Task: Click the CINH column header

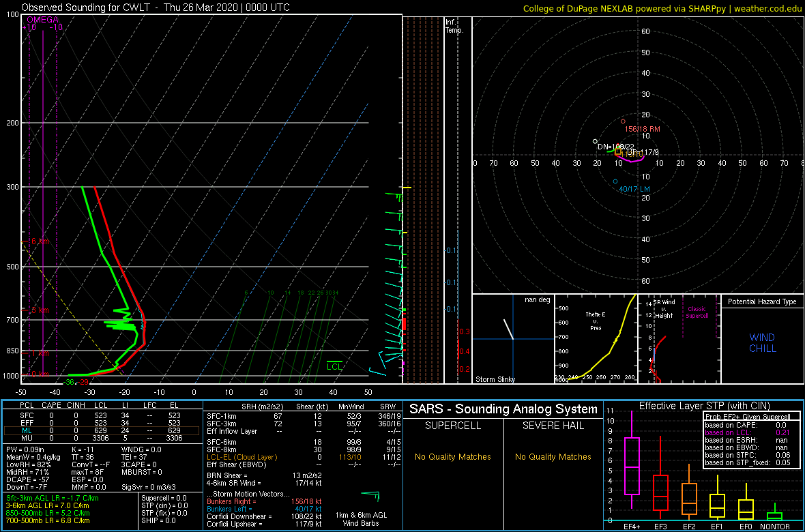Action: [x=76, y=406]
